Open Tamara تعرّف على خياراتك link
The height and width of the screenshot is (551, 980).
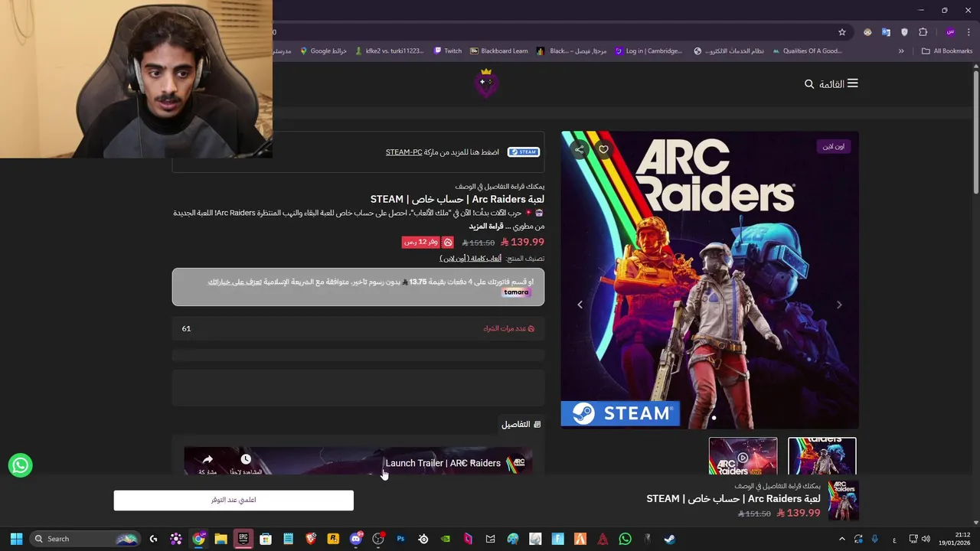234,282
